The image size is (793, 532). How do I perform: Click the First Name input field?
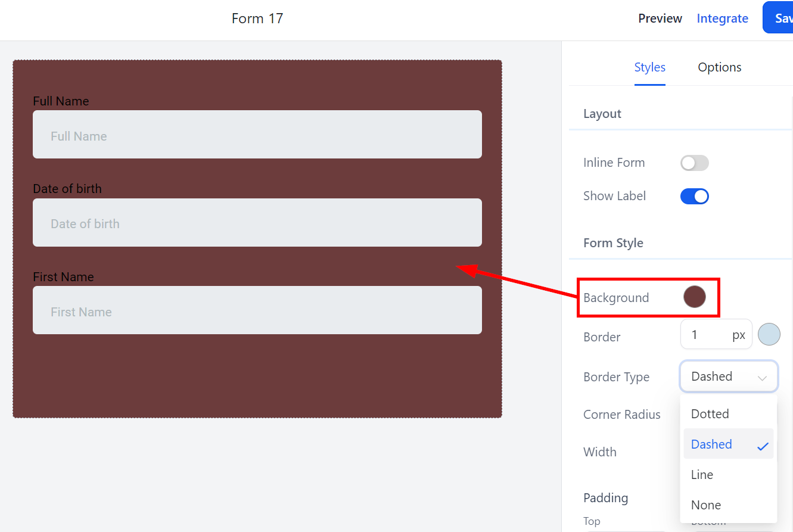point(257,310)
